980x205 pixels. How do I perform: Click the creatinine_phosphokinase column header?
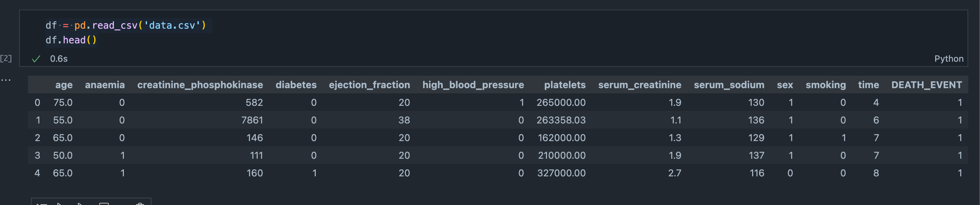point(200,85)
